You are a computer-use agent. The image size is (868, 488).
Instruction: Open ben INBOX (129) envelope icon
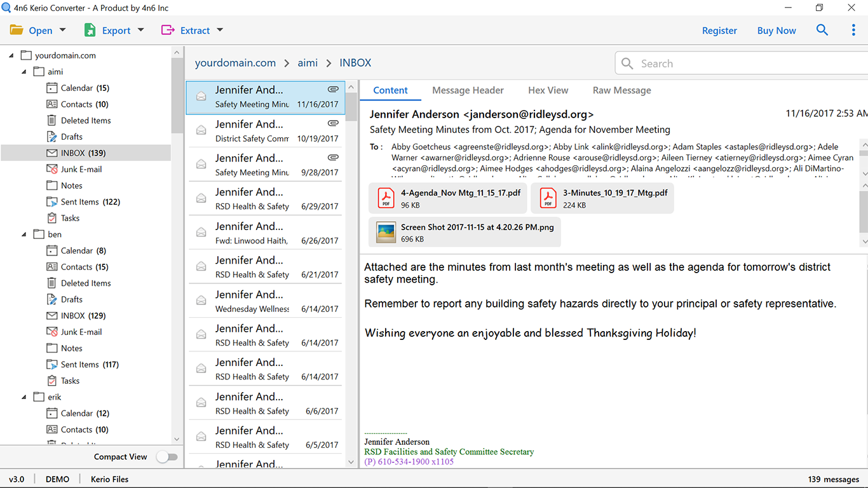coord(52,316)
